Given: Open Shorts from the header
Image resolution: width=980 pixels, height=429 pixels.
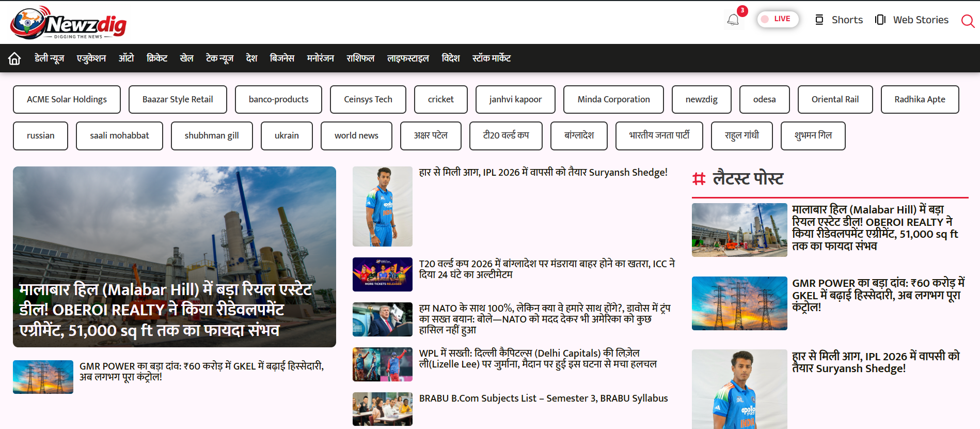Looking at the screenshot, I should [x=839, y=20].
